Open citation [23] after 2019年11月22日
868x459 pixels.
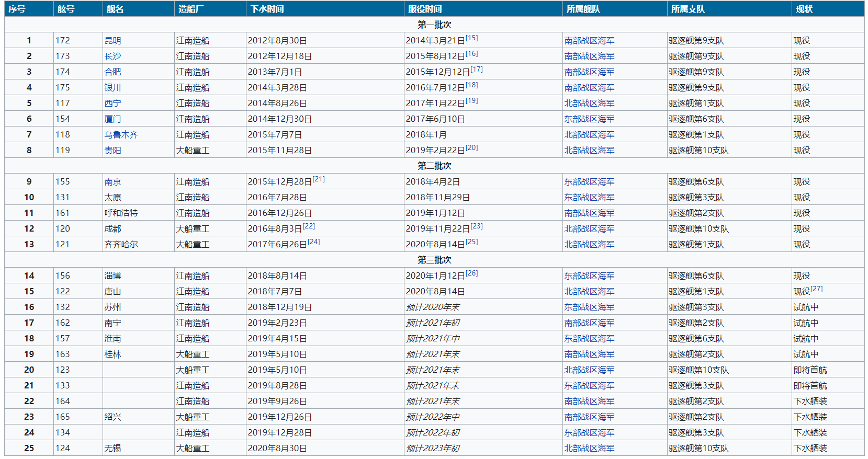pyautogui.click(x=476, y=226)
